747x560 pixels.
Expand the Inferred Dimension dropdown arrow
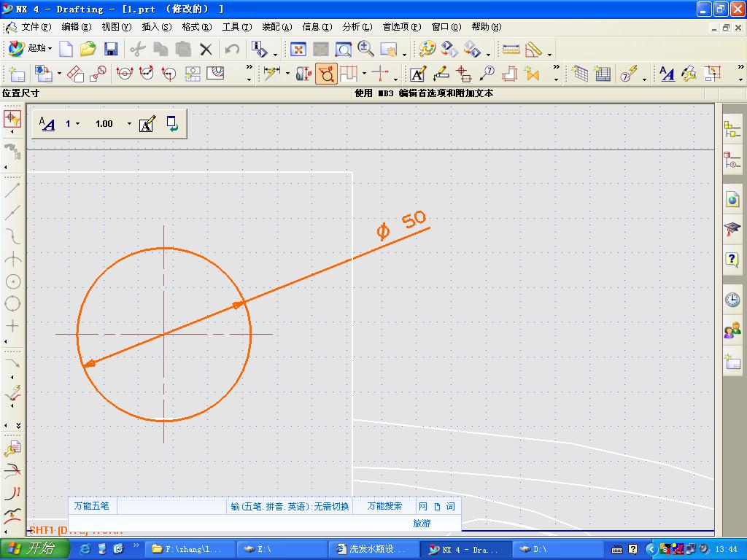point(287,74)
